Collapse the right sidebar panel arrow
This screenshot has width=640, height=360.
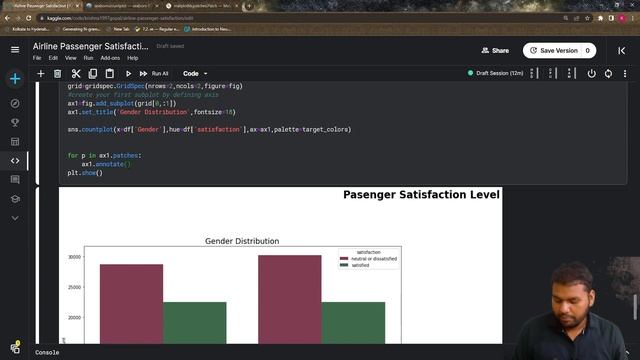622,51
